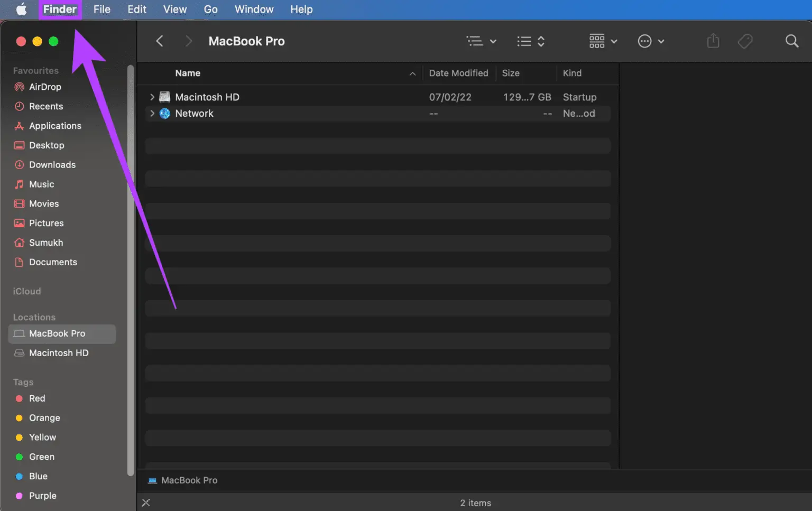Sort by the Kind column header
Screen dimensions: 812x511
tap(572, 73)
